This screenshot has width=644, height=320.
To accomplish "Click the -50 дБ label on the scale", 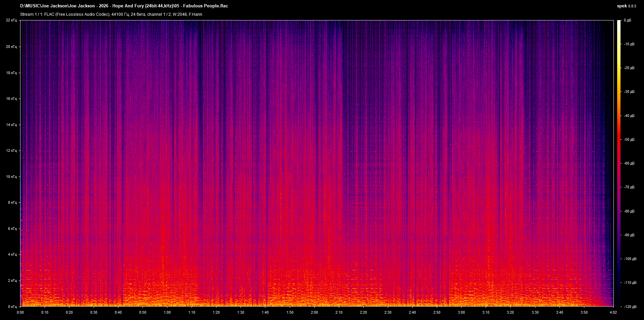I will point(629,140).
